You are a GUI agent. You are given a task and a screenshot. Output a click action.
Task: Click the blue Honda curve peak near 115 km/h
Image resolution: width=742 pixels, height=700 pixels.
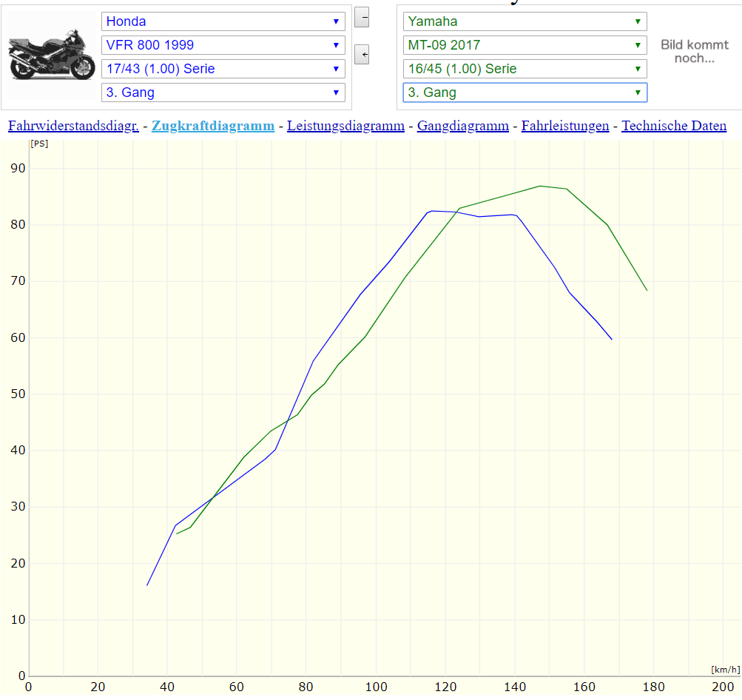(x=431, y=211)
